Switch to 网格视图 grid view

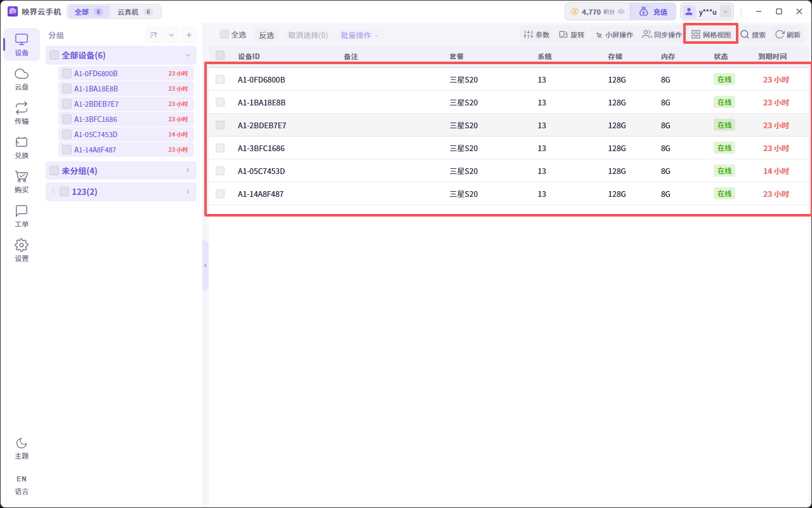pyautogui.click(x=710, y=35)
